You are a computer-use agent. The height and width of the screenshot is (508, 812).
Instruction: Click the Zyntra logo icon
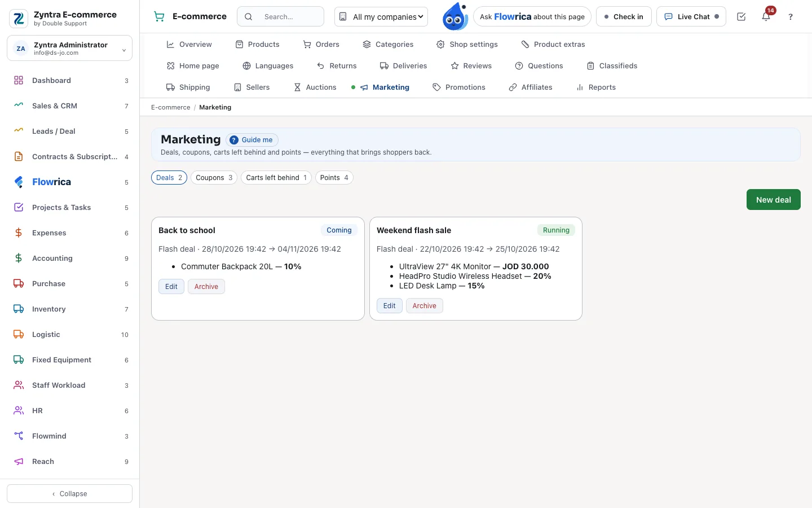(x=19, y=19)
